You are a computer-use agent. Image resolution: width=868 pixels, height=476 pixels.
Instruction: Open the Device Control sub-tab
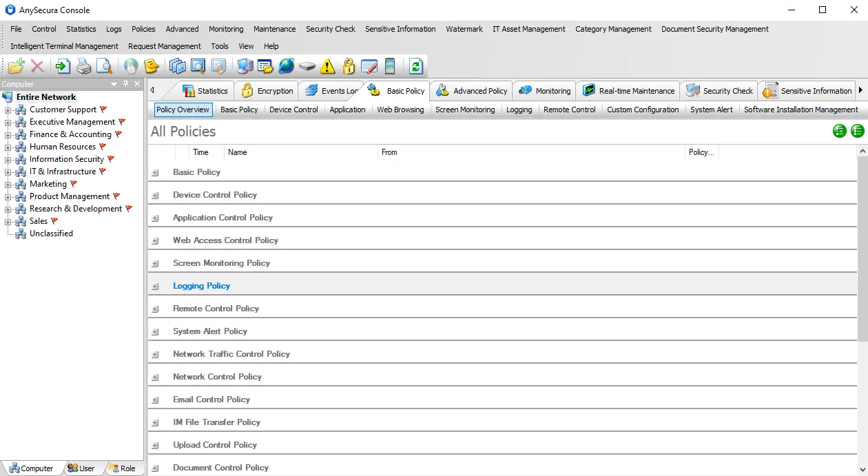tap(293, 110)
